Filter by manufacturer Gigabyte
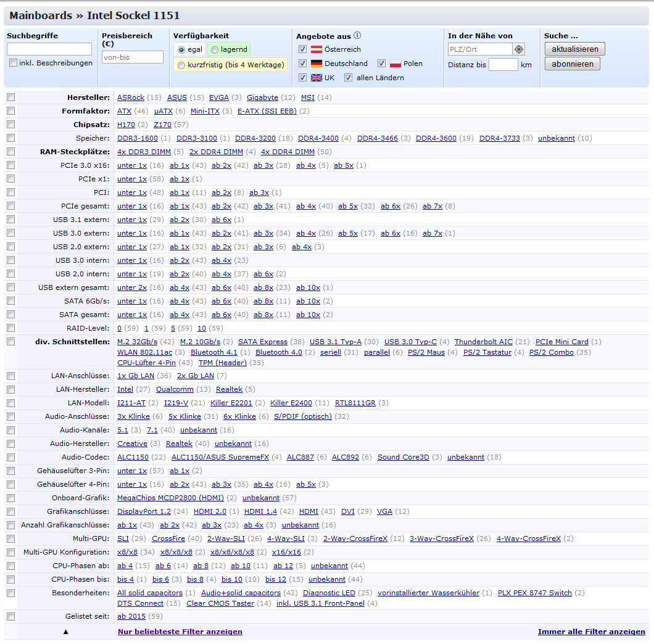The width and height of the screenshot is (654, 644). [262, 97]
